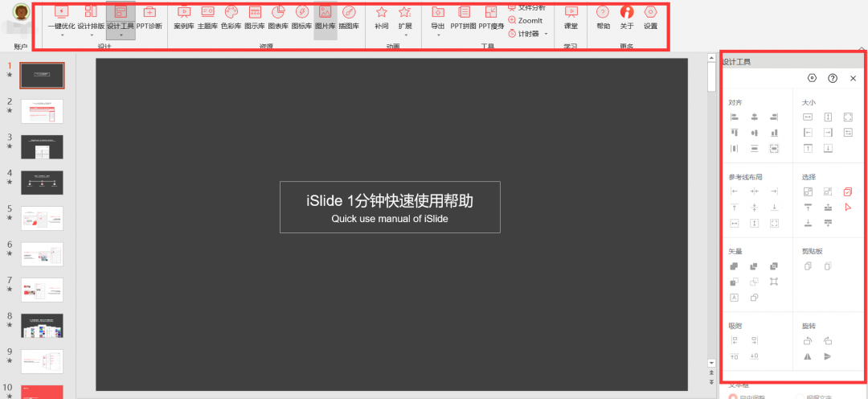Open the 色彩库 color library

coord(231,17)
